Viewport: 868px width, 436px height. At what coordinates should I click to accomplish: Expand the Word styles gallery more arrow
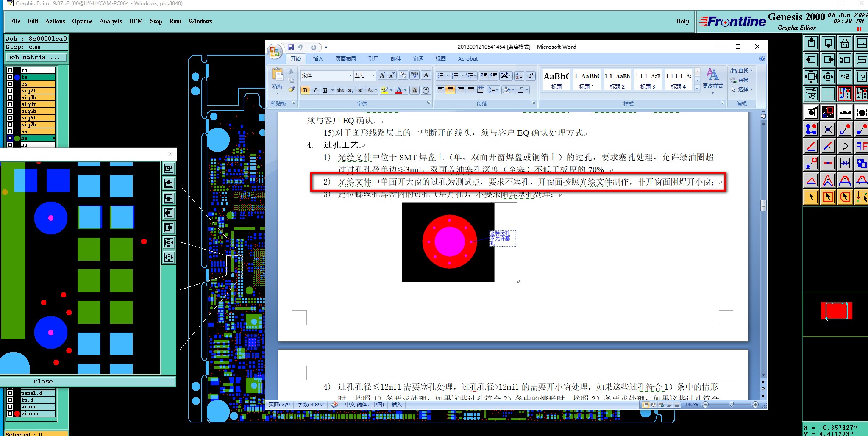[697, 88]
